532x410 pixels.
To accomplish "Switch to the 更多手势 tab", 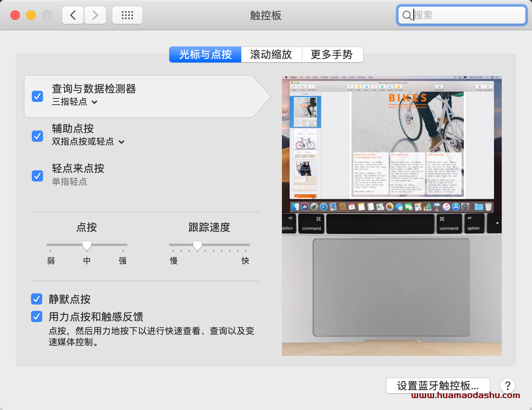I will click(x=332, y=55).
